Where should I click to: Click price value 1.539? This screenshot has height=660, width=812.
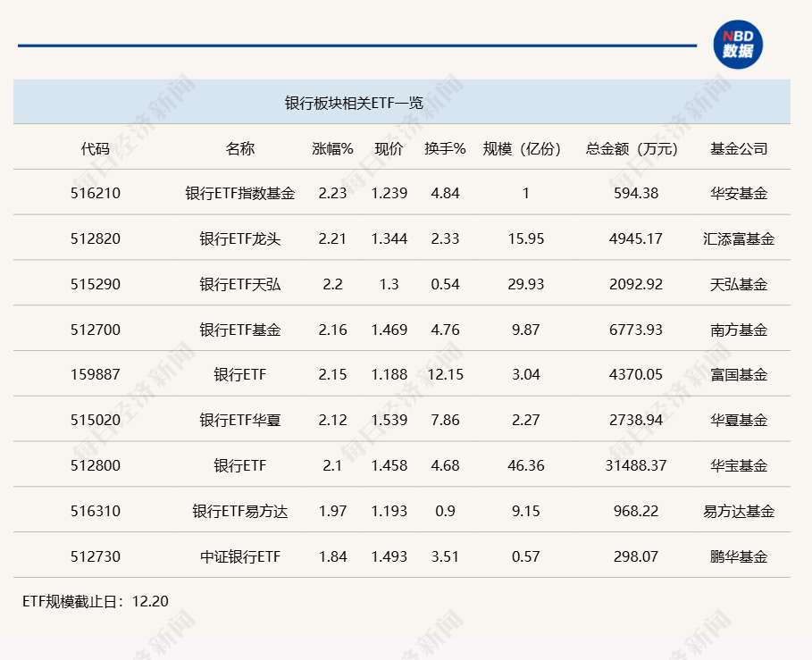(389, 420)
